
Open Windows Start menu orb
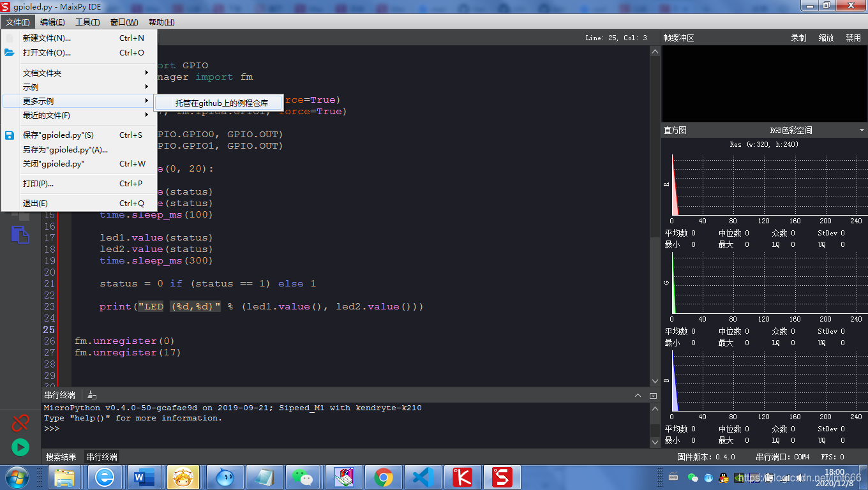pos(17,477)
